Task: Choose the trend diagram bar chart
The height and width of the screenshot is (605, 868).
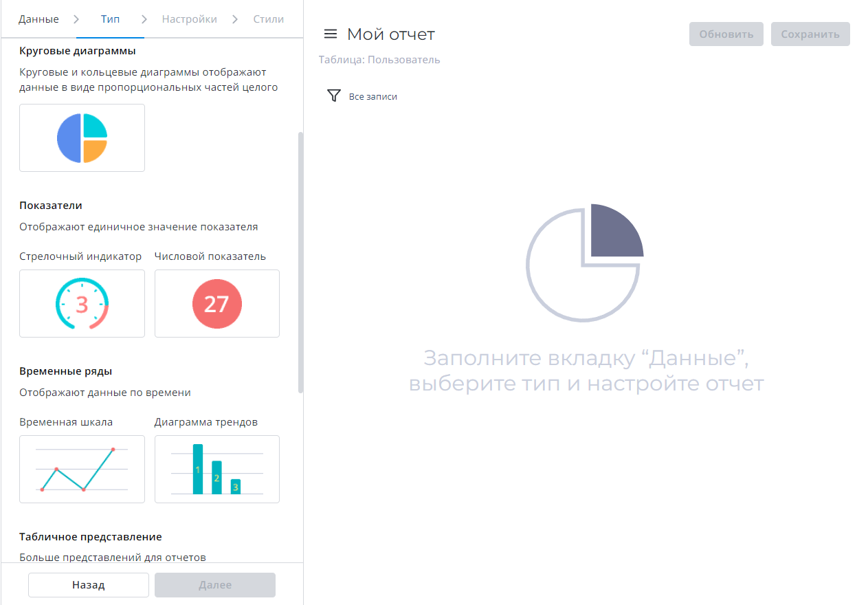Action: pos(216,469)
